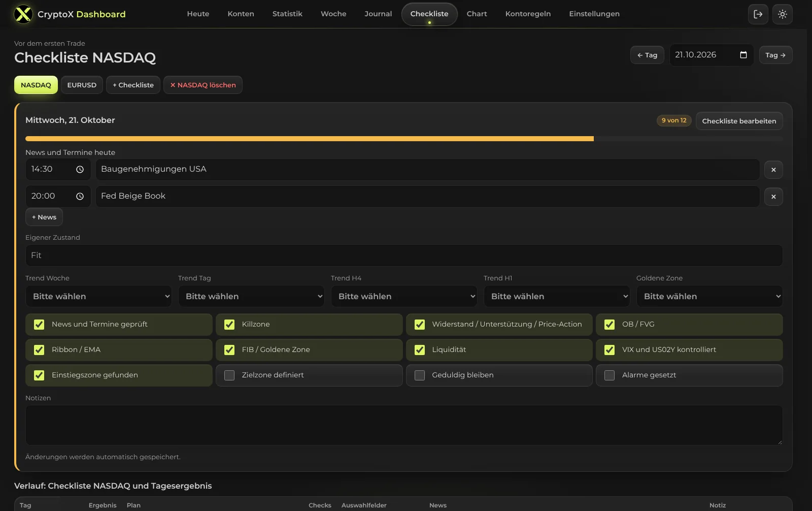812x511 pixels.
Task: Click into the Notizen text area
Action: tap(404, 425)
